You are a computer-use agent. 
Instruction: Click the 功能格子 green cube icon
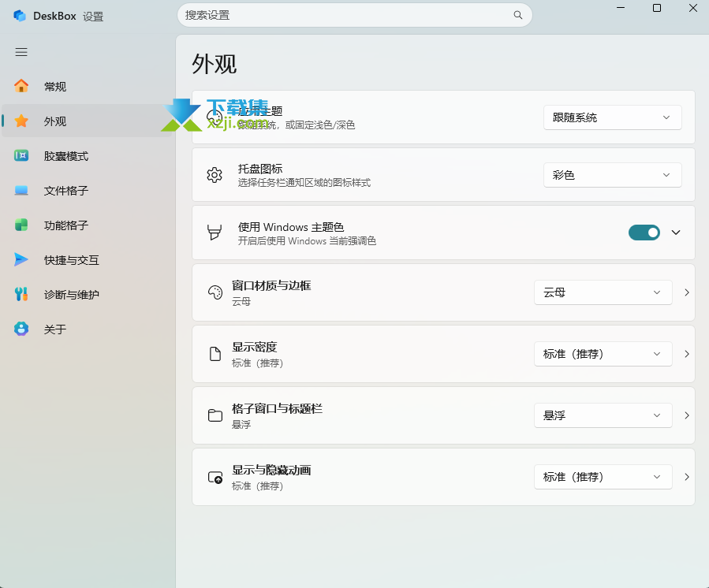[21, 225]
